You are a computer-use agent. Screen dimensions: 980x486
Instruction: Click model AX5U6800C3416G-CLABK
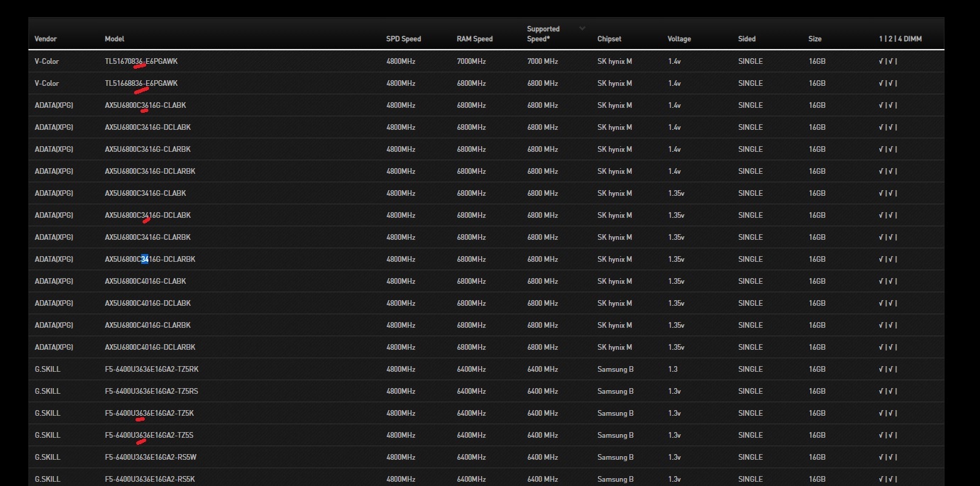pyautogui.click(x=145, y=194)
